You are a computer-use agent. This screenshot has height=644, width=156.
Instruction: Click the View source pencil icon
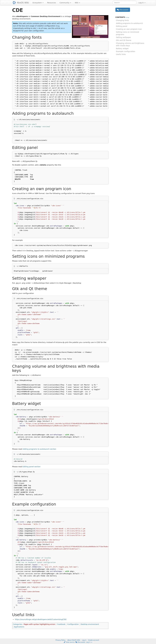tap(65, 642)
